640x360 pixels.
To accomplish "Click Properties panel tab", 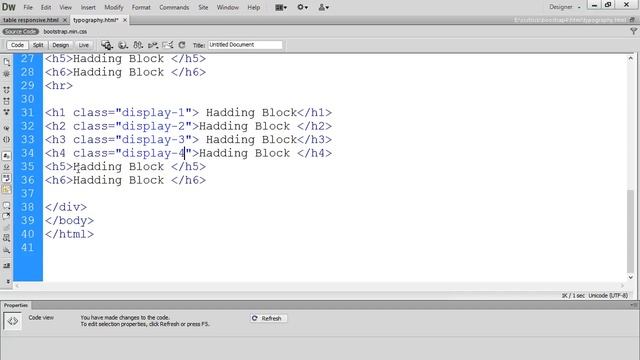I will [16, 305].
